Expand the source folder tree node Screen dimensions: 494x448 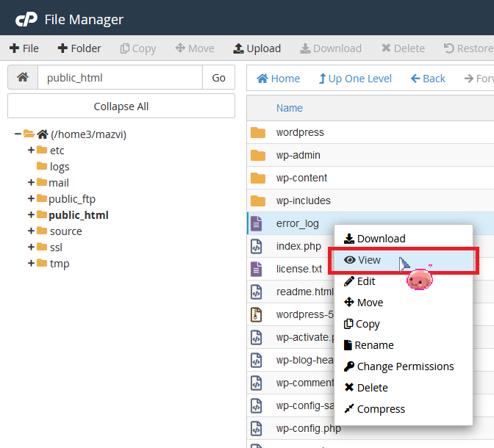(x=31, y=231)
